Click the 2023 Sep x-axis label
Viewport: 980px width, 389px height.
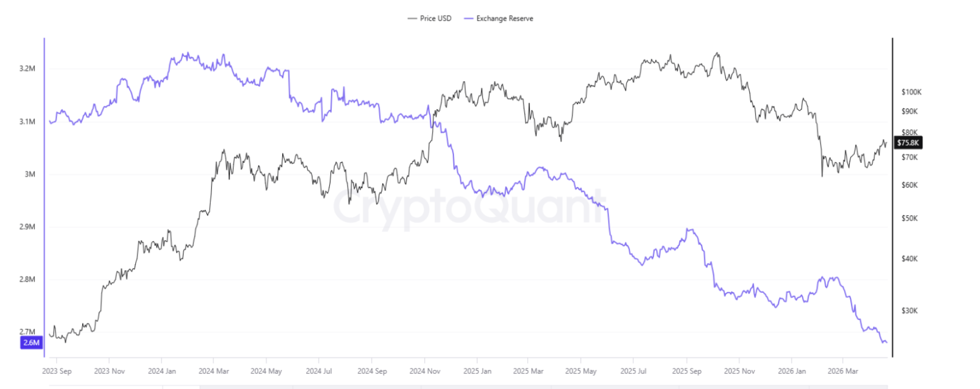pyautogui.click(x=56, y=371)
